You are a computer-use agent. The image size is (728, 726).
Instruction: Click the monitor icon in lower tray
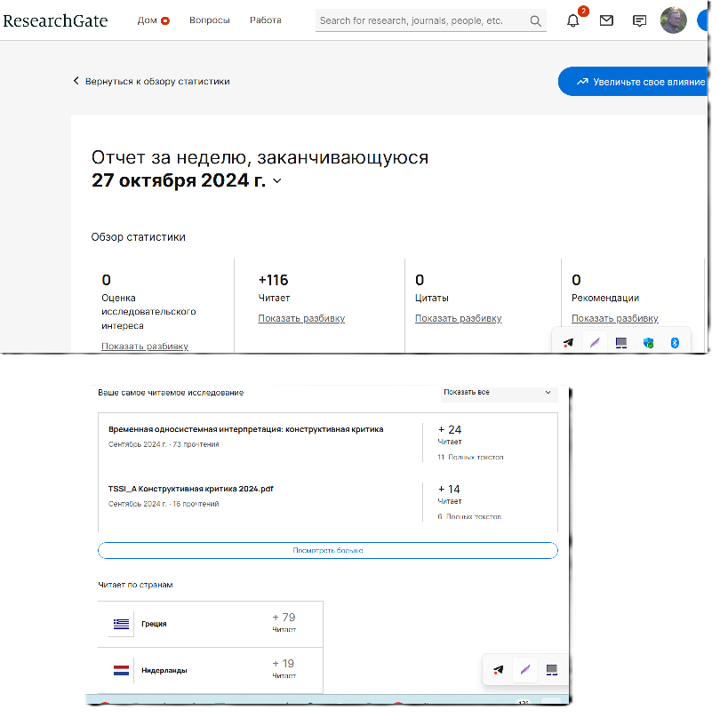coord(552,669)
